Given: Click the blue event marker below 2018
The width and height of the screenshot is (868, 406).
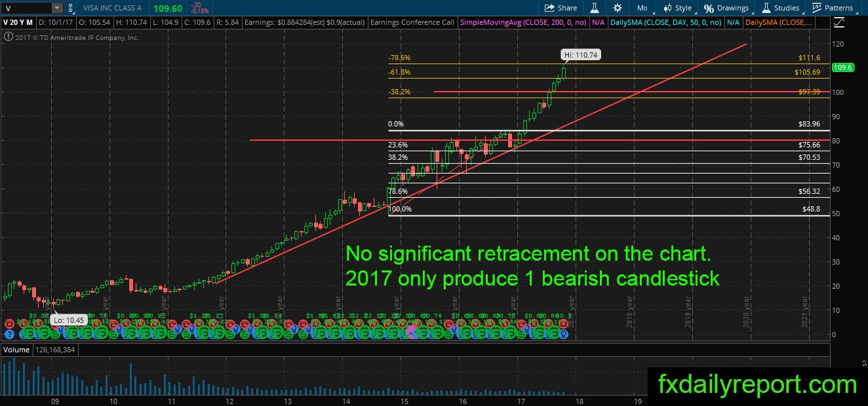Looking at the screenshot, I should point(562,333).
